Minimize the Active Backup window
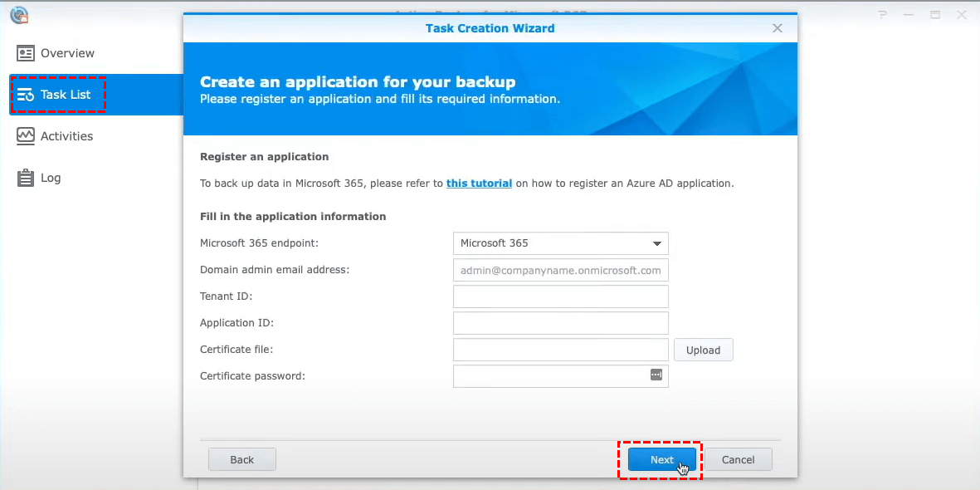The height and width of the screenshot is (490, 980). pyautogui.click(x=908, y=15)
